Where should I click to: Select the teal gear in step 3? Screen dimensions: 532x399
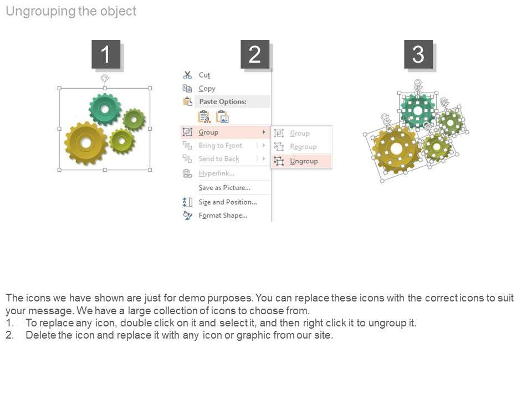(417, 111)
